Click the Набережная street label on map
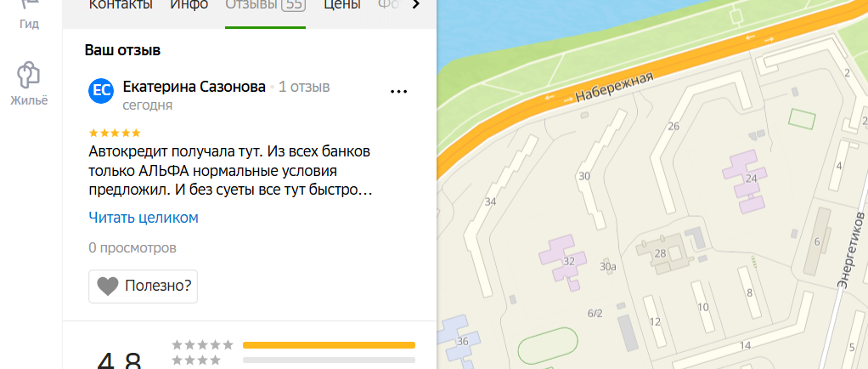Screen dimensions: 868x369 (x=614, y=88)
